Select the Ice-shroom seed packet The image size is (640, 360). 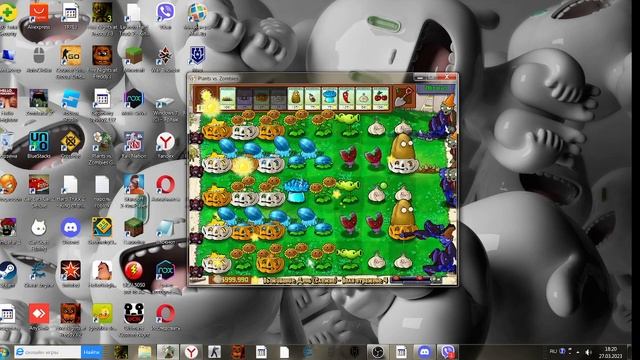tap(329, 98)
